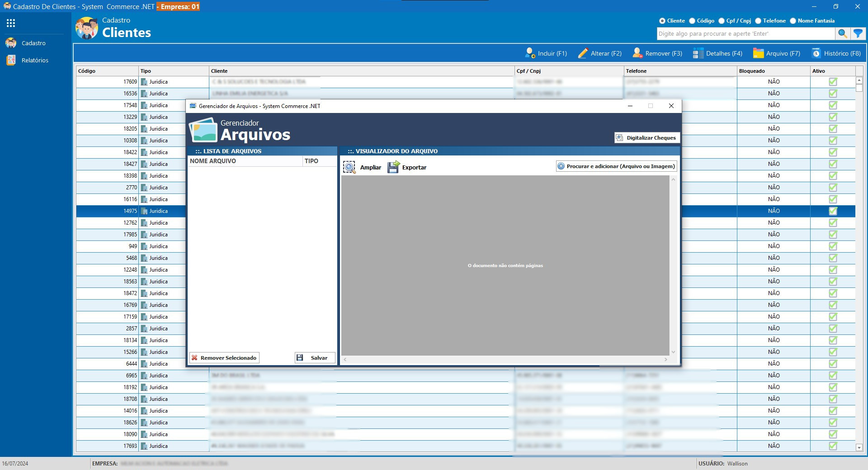
Task: Open Detalhes (F4) from the toolbar
Action: coord(717,53)
